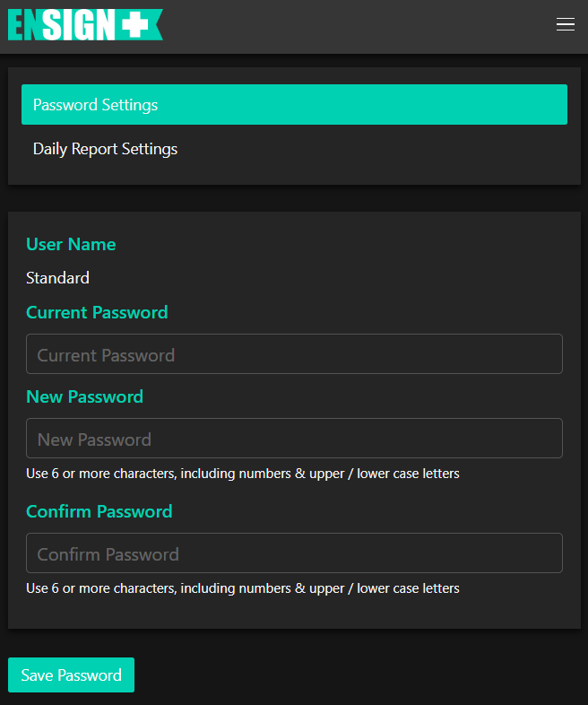Image resolution: width=588 pixels, height=705 pixels.
Task: Focus the Current Password input field
Action: click(x=294, y=354)
